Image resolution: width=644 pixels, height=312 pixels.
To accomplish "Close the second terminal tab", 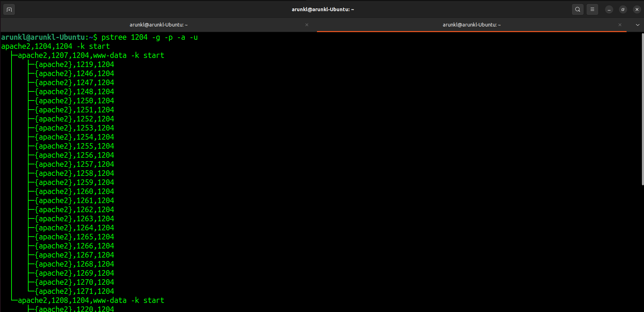I will [620, 25].
